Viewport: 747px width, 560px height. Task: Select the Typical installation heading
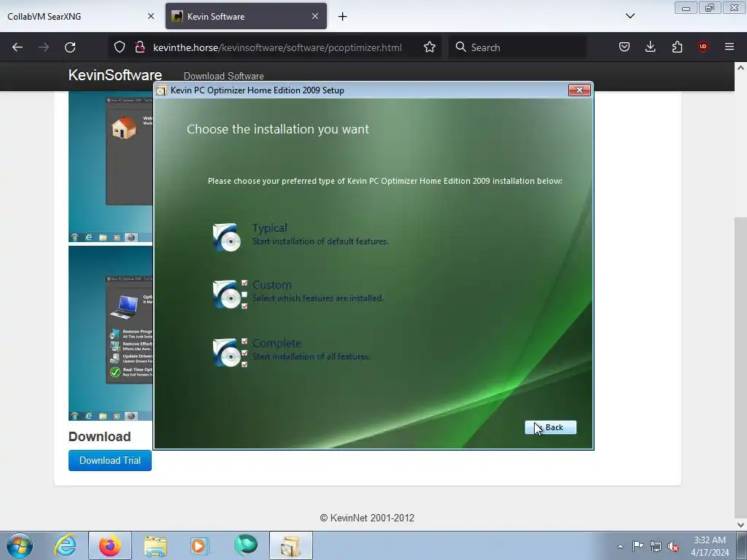(x=270, y=228)
